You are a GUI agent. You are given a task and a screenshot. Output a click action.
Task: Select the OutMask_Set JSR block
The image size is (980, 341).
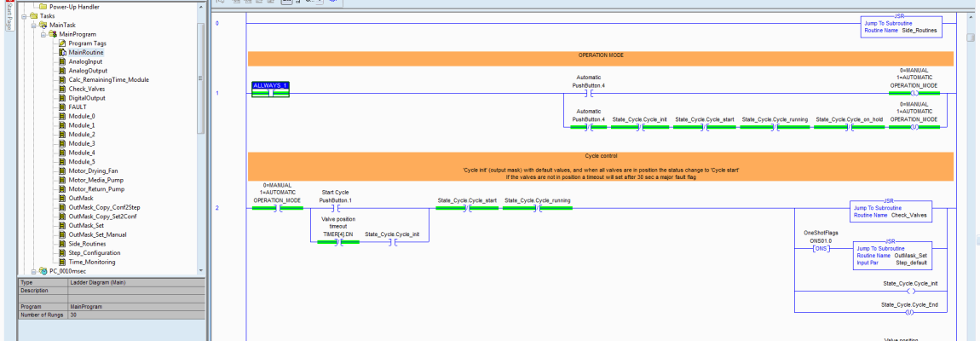coord(891,255)
